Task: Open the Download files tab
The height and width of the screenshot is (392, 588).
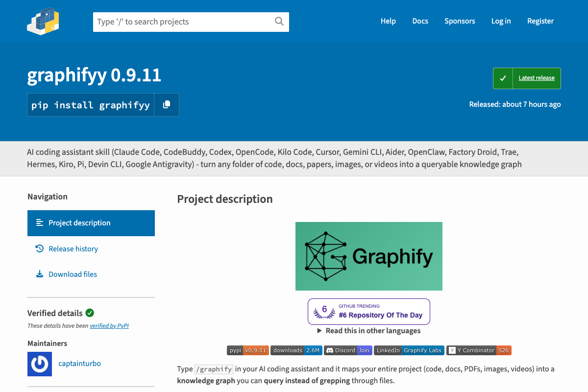Action: 91,274
